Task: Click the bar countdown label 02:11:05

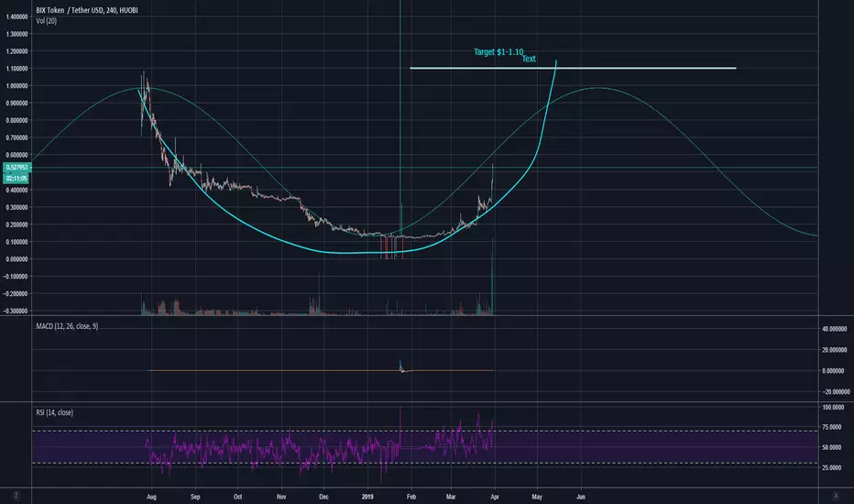Action: click(x=16, y=178)
